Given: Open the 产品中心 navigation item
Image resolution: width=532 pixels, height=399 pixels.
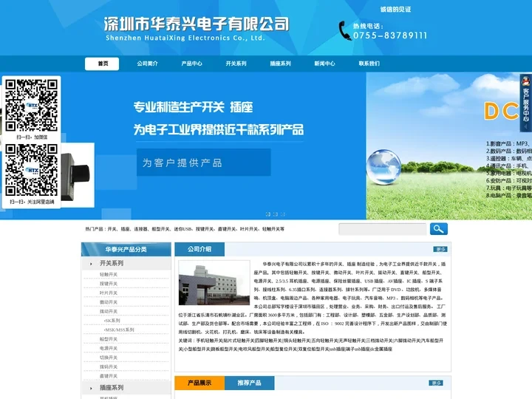Looking at the screenshot, I should [191, 64].
